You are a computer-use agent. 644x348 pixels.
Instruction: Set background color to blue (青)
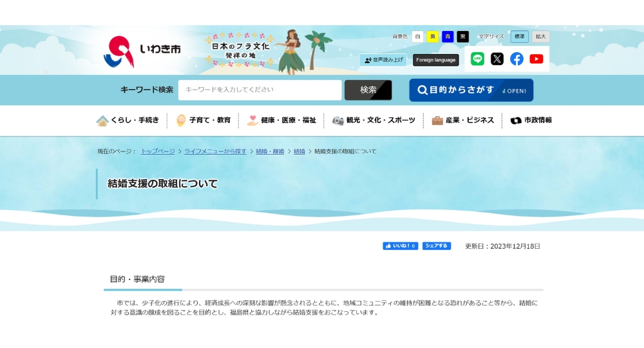coord(448,37)
